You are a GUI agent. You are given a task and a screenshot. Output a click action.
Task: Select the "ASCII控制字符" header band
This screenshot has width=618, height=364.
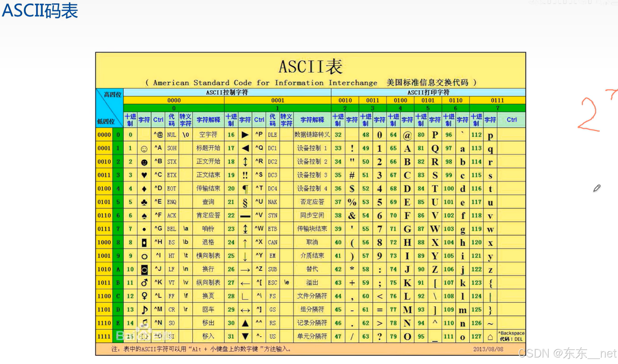[x=227, y=92]
